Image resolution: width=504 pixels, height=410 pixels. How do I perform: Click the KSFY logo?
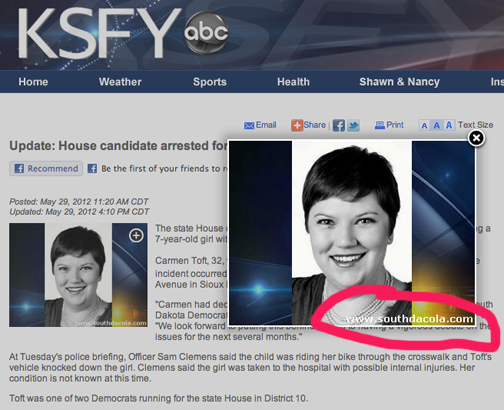pyautogui.click(x=99, y=33)
